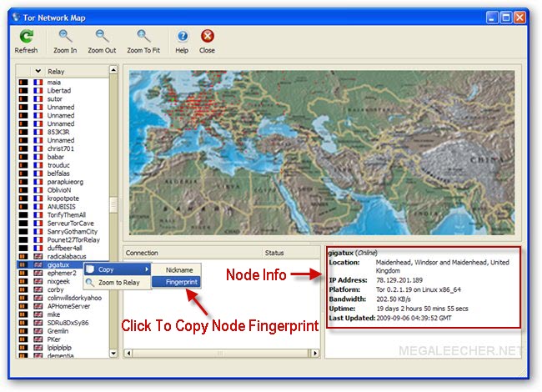Click the relay list scroll-down arrow
The height and width of the screenshot is (392, 542).
pos(113,354)
